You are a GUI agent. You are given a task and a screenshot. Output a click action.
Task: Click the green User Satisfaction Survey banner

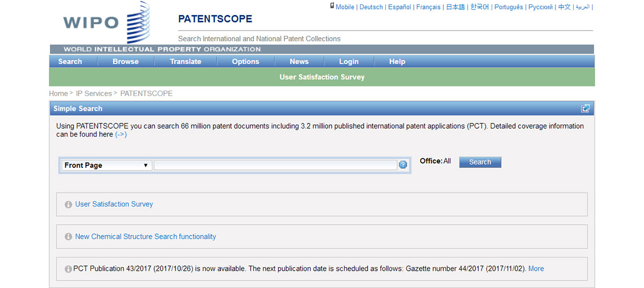[x=322, y=77]
